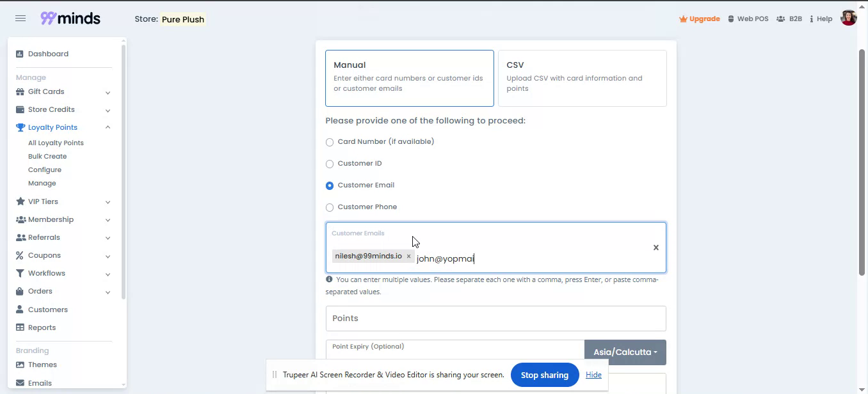Expand the Coupons menu chevron
The image size is (868, 394).
pos(108,256)
